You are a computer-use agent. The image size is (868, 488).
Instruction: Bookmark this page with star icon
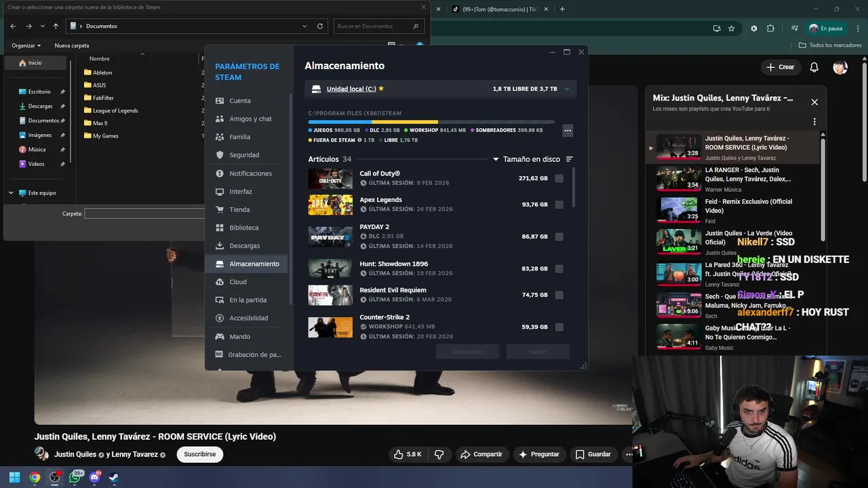pos(731,28)
